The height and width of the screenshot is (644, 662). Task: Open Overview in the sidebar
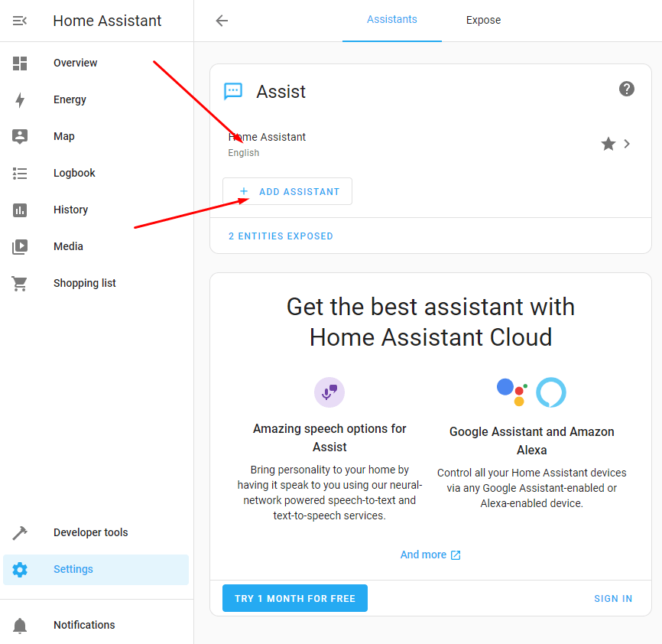click(x=96, y=63)
